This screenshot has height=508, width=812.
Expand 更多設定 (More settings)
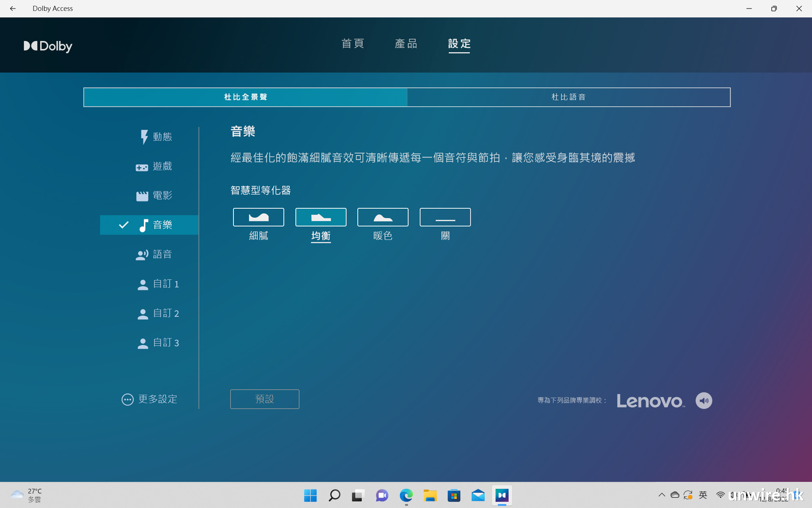coord(149,399)
